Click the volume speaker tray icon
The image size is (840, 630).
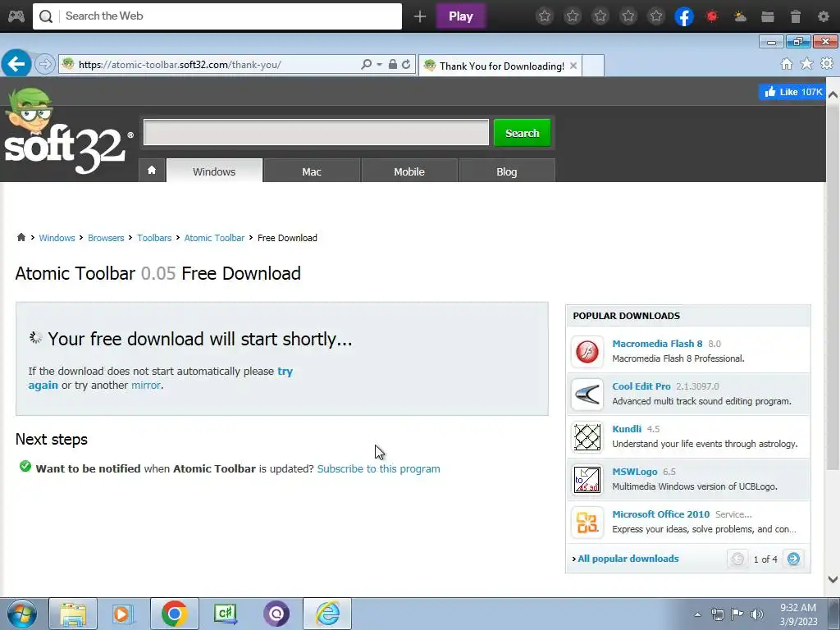tap(757, 614)
